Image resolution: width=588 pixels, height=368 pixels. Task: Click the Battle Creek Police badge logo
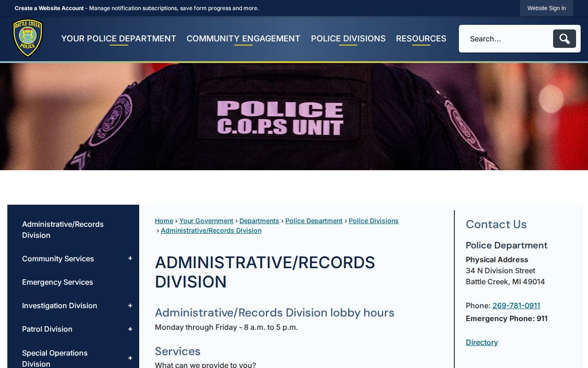(28, 38)
